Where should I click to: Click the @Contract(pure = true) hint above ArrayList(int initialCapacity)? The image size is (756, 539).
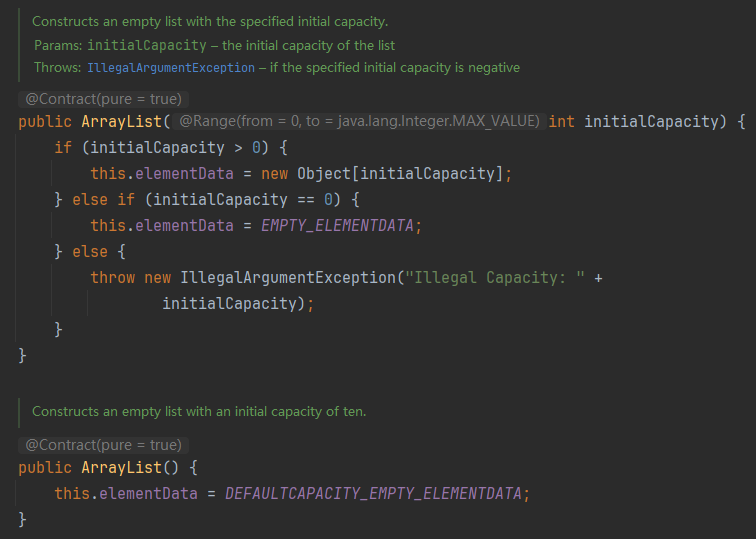[103, 99]
